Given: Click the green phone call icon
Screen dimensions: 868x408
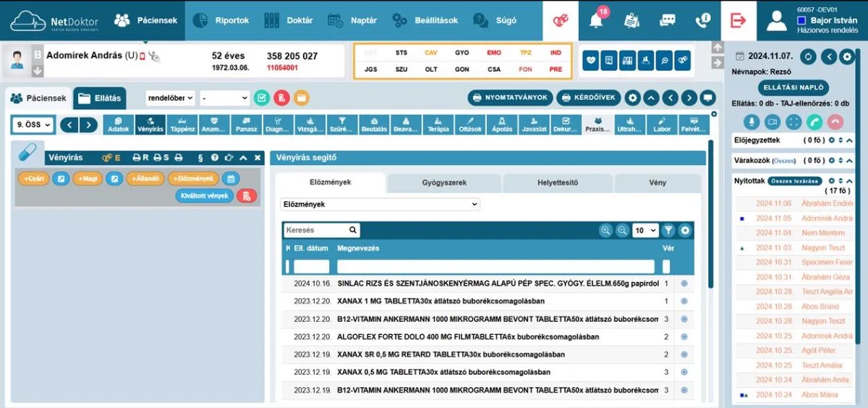Looking at the screenshot, I should pos(814,122).
